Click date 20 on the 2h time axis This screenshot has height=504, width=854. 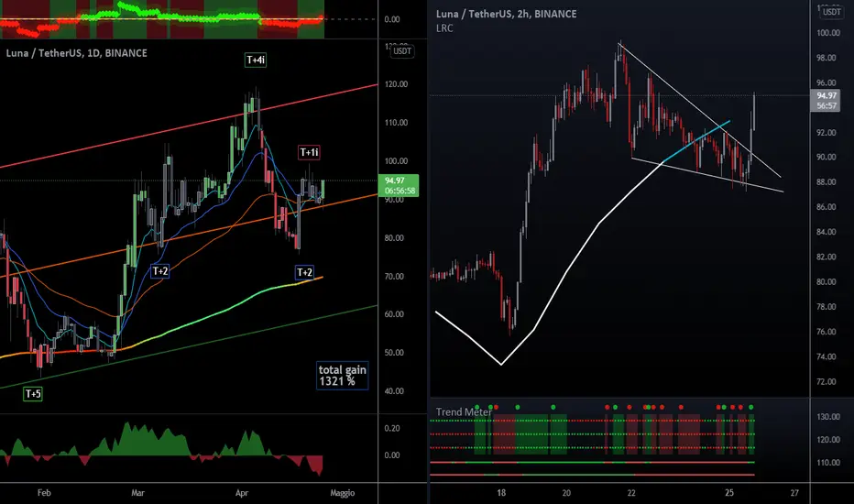pyautogui.click(x=566, y=493)
